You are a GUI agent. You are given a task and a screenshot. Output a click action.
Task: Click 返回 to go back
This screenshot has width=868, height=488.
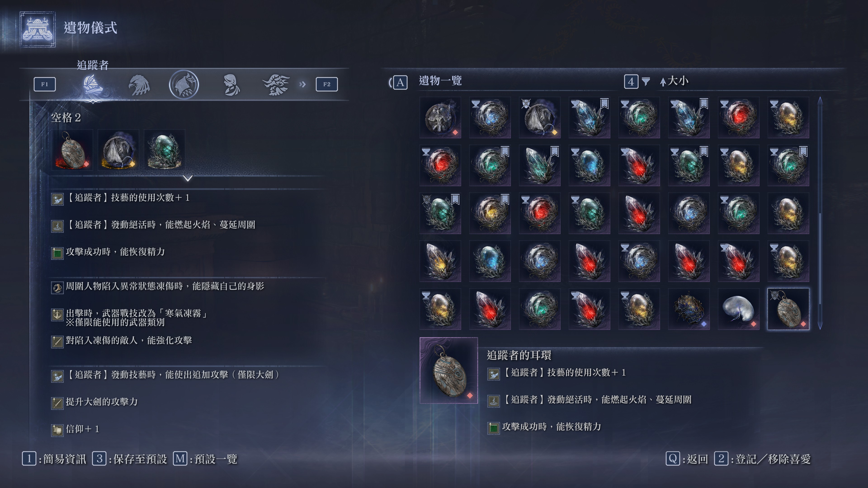click(x=687, y=459)
